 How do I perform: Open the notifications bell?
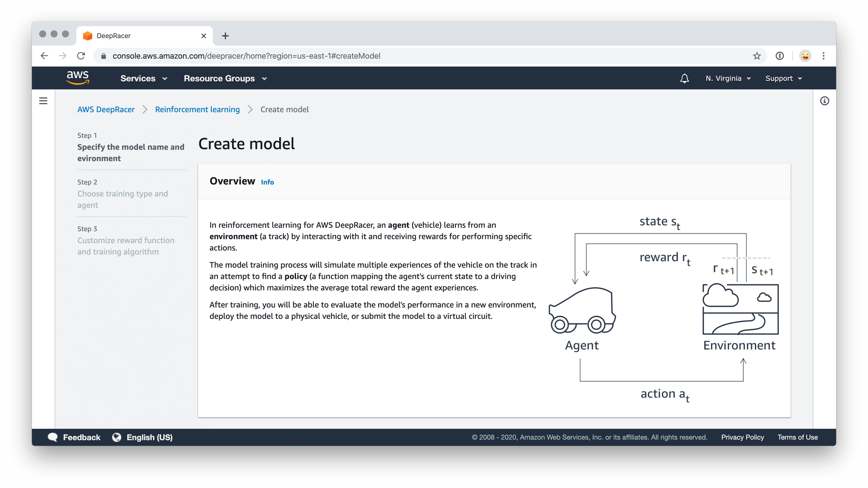(684, 78)
